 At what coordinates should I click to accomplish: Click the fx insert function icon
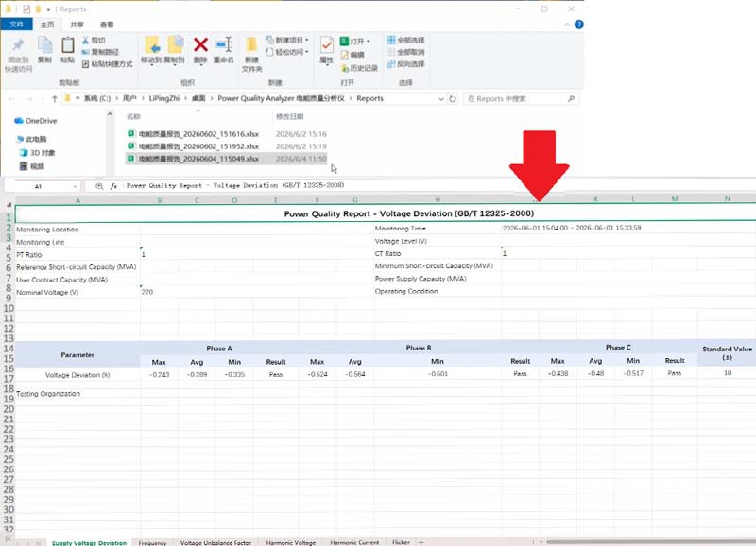113,186
